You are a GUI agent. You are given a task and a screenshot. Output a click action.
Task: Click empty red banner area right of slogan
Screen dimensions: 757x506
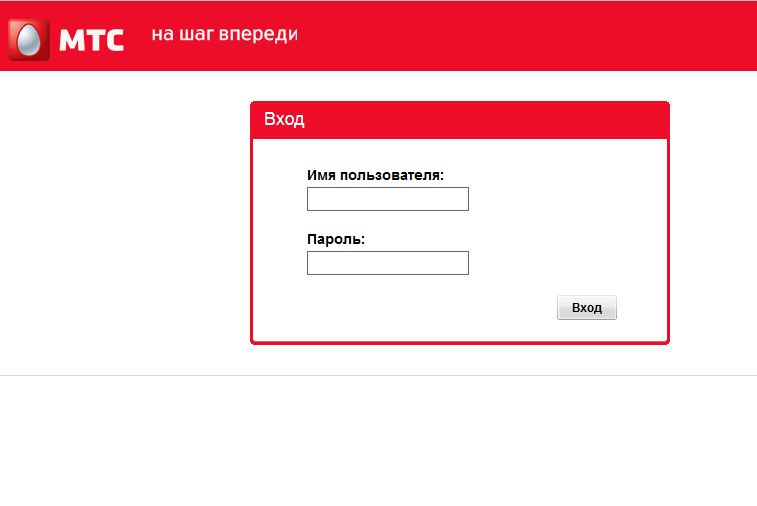530,36
